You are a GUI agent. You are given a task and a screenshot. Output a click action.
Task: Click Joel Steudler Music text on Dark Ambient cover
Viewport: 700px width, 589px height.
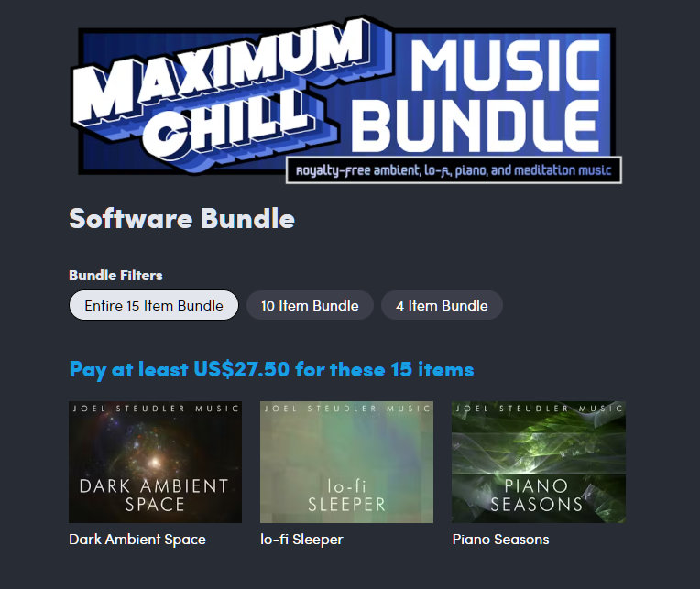[x=156, y=409]
